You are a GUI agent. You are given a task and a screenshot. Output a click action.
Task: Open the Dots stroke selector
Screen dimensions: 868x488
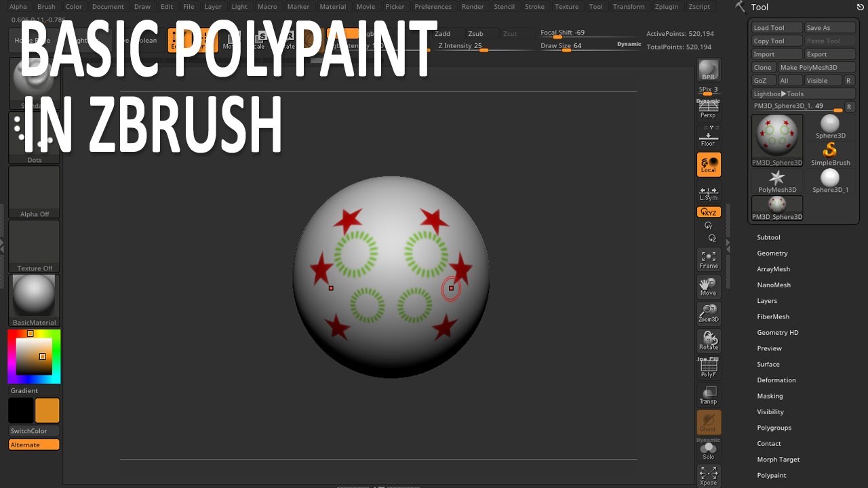35,138
